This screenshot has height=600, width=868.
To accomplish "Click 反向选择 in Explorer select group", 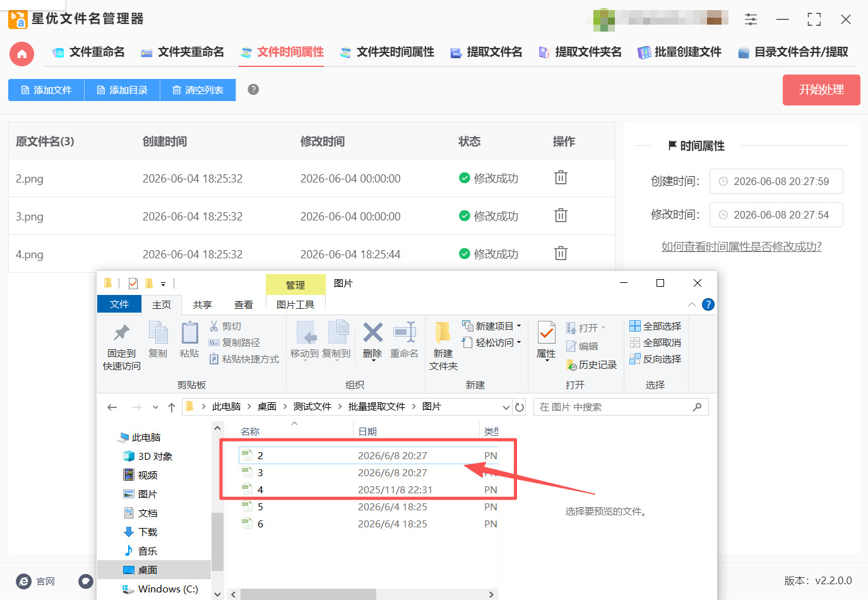I will pyautogui.click(x=655, y=359).
